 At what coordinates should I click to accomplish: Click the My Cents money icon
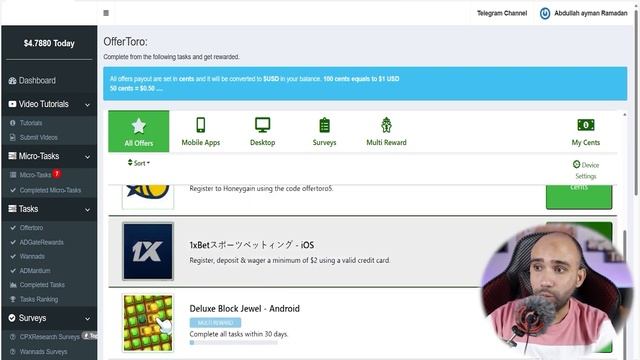(x=586, y=125)
